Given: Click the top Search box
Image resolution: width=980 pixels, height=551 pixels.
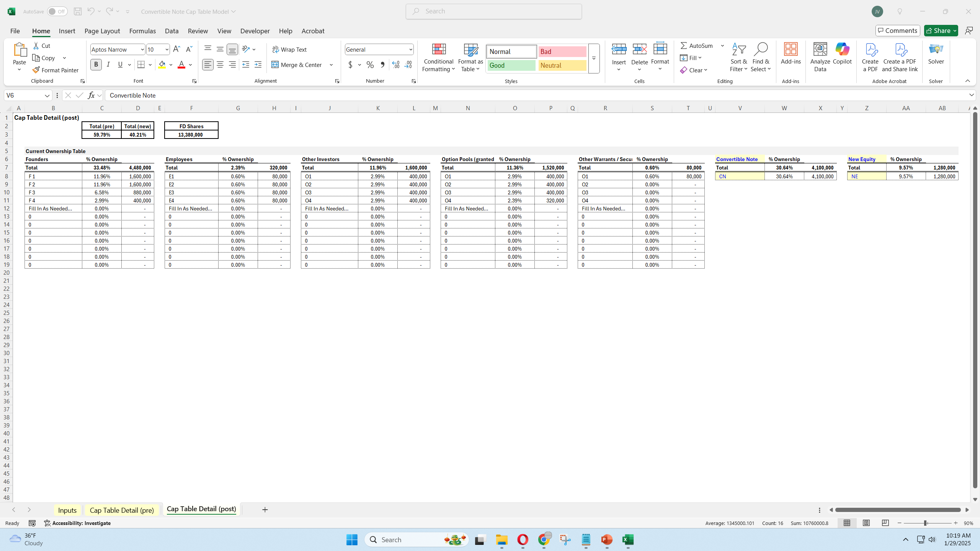Looking at the screenshot, I should pyautogui.click(x=494, y=11).
